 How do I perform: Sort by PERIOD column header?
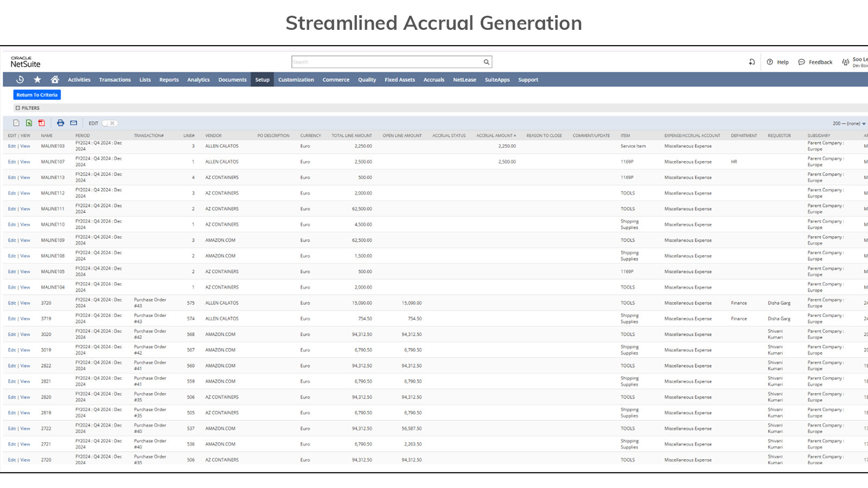pyautogui.click(x=82, y=136)
